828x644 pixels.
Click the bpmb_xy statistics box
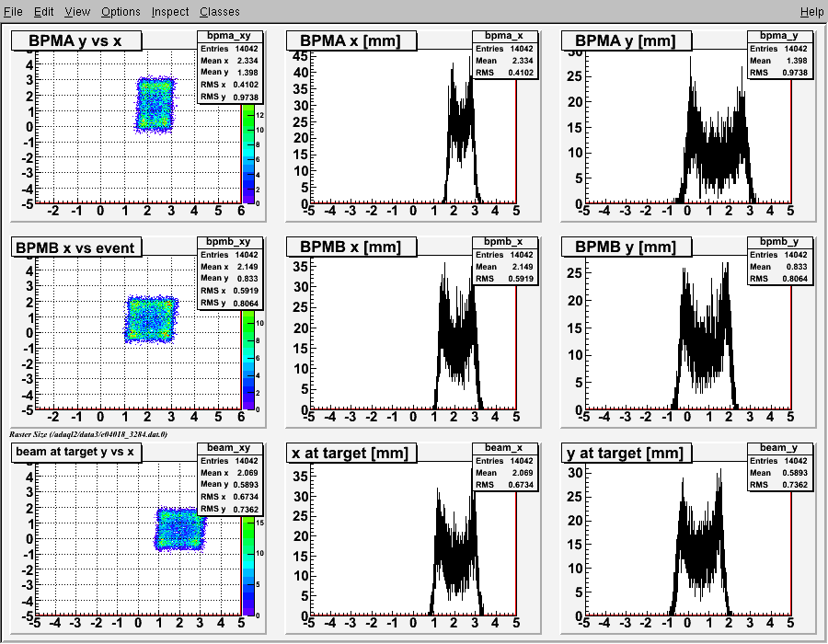click(230, 273)
